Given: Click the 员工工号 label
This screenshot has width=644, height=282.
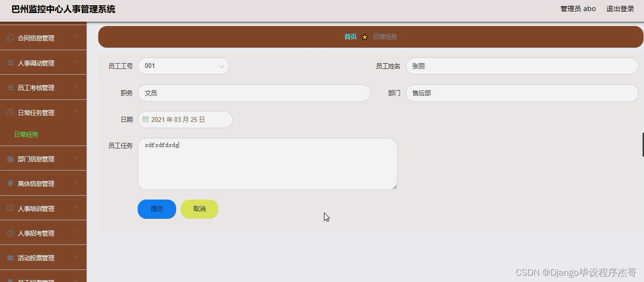Looking at the screenshot, I should click(120, 66).
